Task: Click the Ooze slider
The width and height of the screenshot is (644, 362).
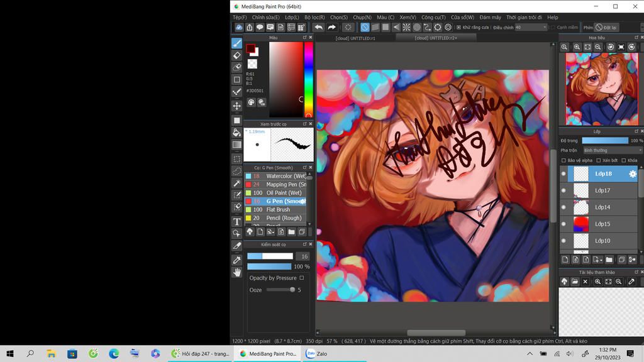Action: tap(281, 290)
